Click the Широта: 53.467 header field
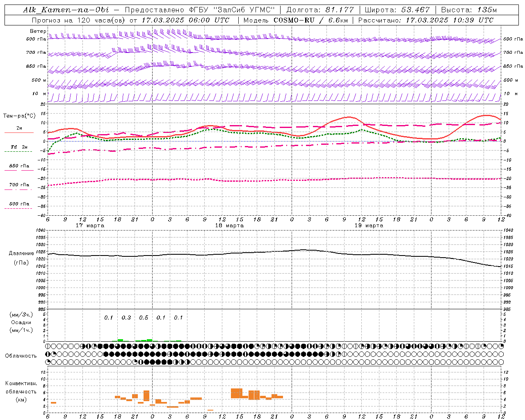Screen dimensions: 525x420 coord(397,10)
